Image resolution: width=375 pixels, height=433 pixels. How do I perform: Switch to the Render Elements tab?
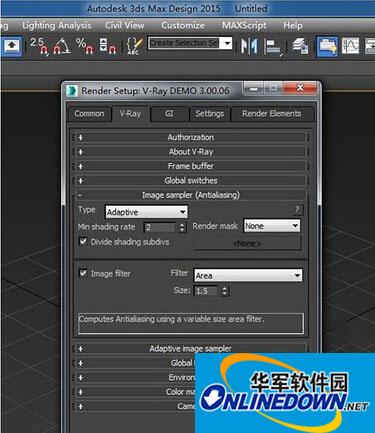(272, 114)
